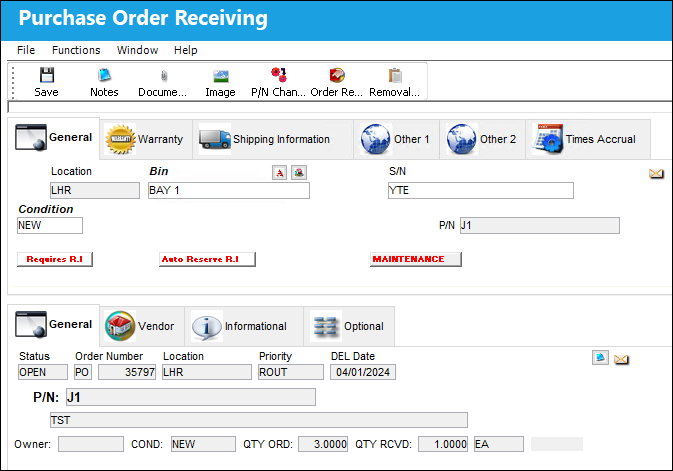Click the bold italic Condition label
This screenshot has width=673, height=471.
click(x=46, y=209)
